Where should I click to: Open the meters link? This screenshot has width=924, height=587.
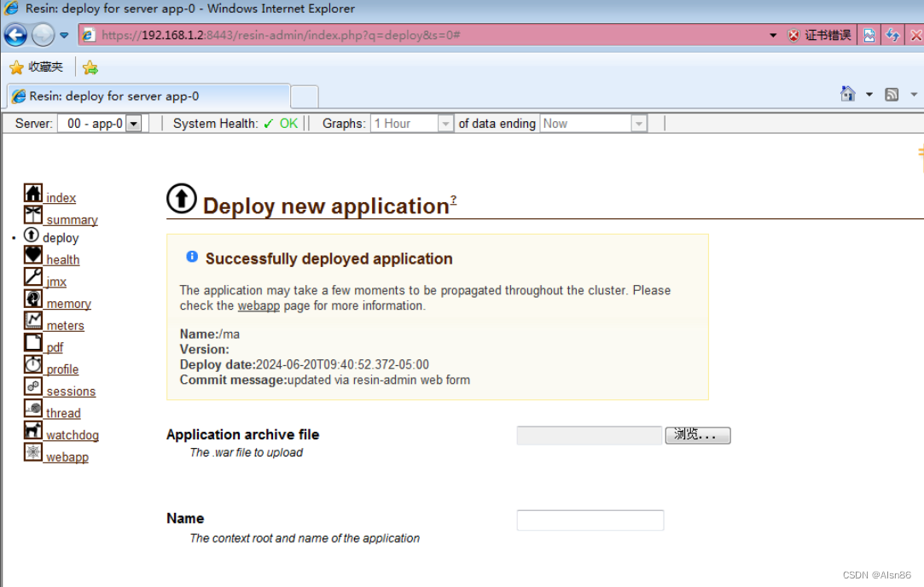coord(65,325)
